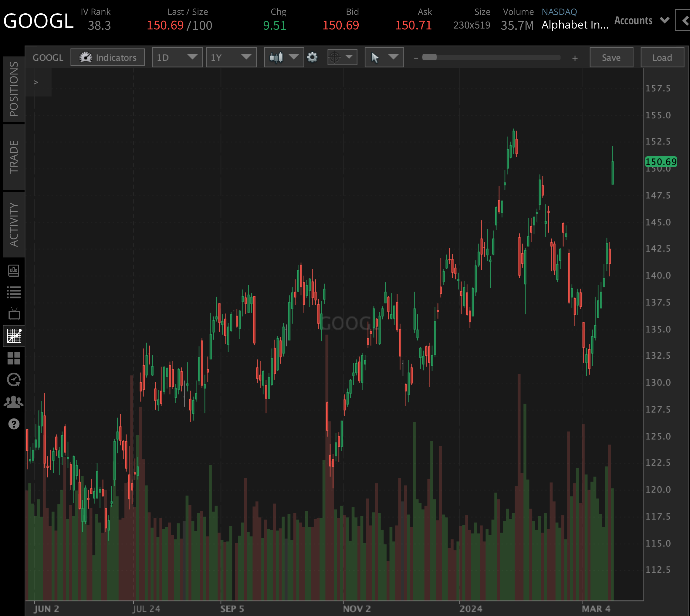Click the history clock icon
The height and width of the screenshot is (616, 690).
[14, 379]
